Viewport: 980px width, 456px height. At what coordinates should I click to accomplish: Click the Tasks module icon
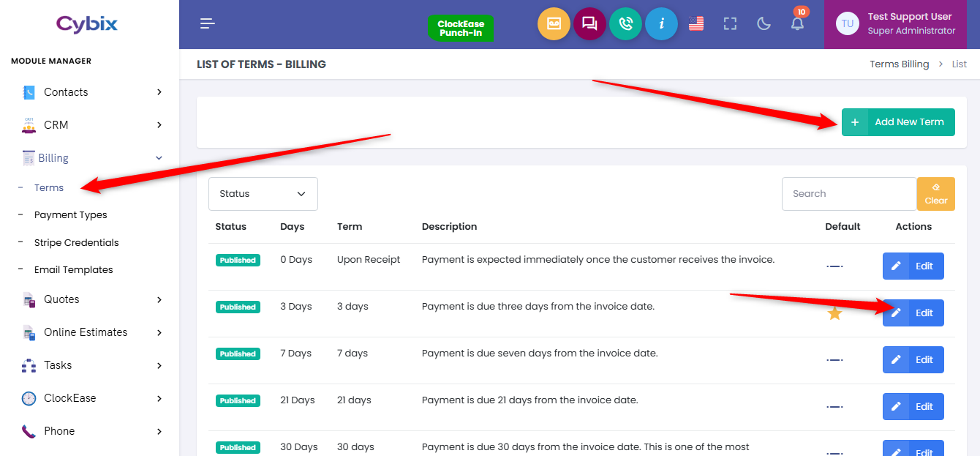point(29,365)
